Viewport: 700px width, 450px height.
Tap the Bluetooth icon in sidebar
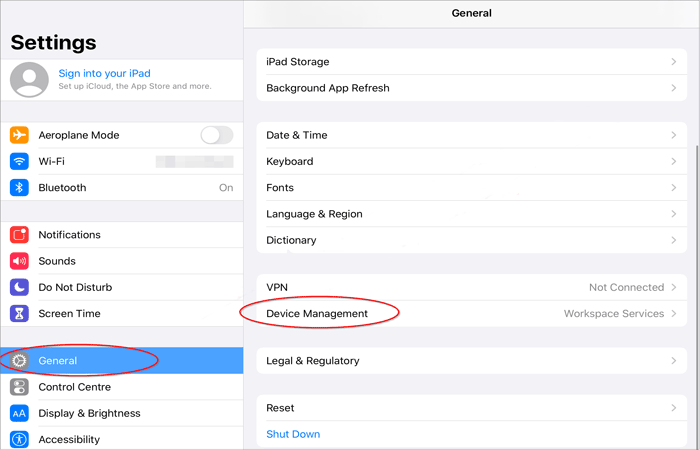pyautogui.click(x=19, y=188)
